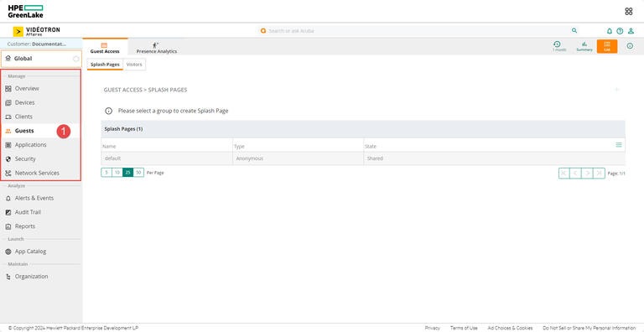Open the Visitors sub-tab
Screen dimensions: 644x332
134,65
